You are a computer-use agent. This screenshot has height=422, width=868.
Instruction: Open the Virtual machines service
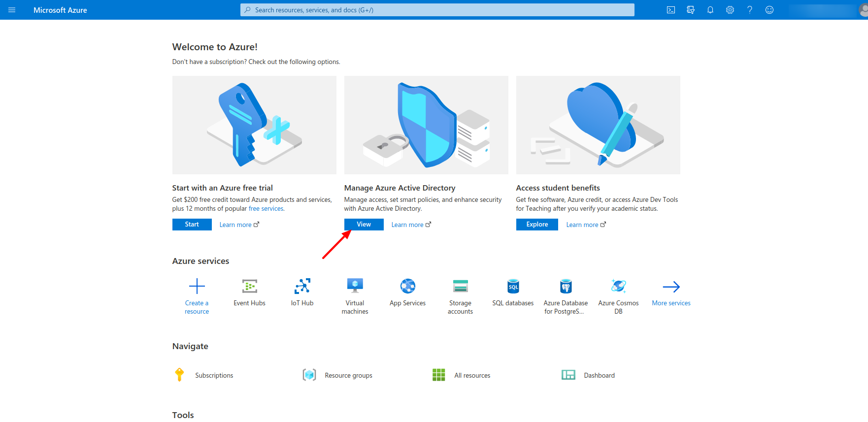[x=355, y=296]
